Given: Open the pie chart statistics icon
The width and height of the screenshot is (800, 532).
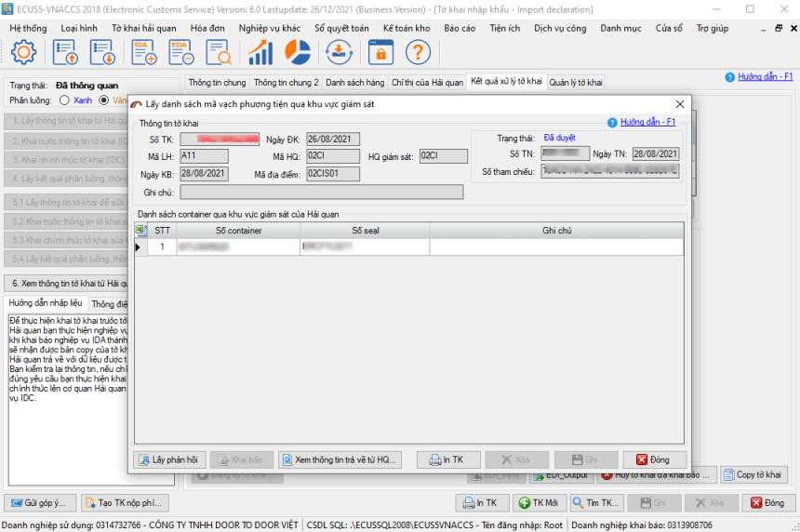Looking at the screenshot, I should [x=298, y=52].
